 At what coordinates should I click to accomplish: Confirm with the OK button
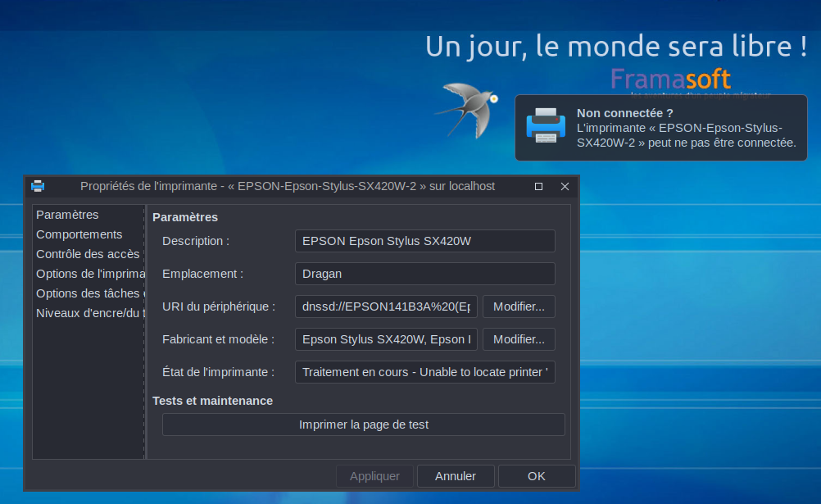coord(537,476)
